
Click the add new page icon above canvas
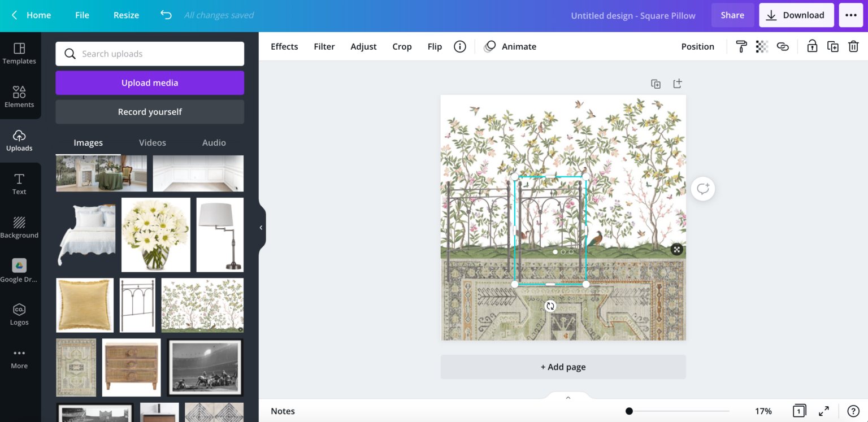[677, 84]
